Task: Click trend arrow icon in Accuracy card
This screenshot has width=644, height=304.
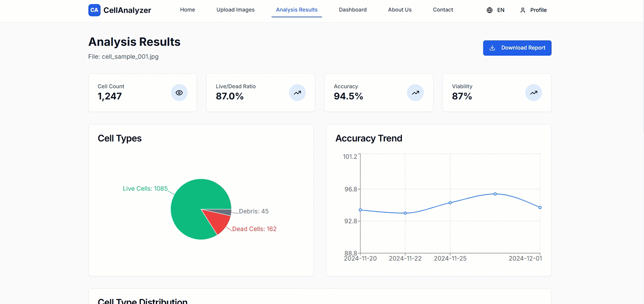Action: click(x=416, y=93)
